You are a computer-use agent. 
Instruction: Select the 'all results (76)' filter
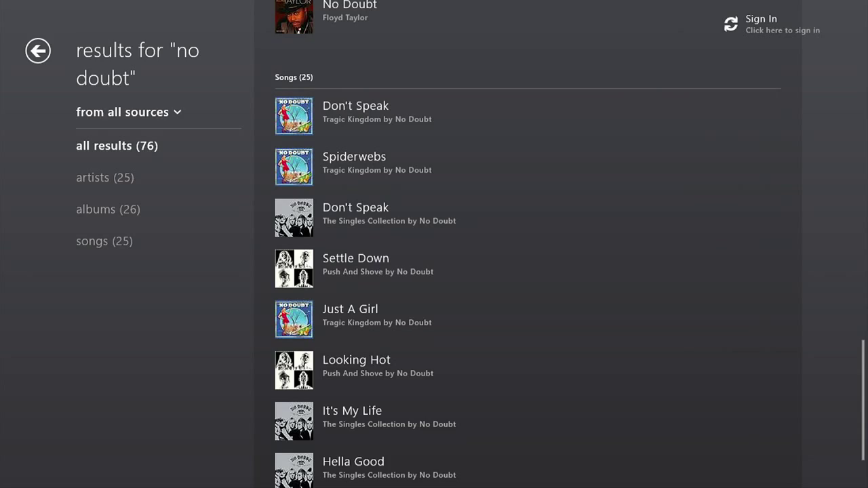pos(117,146)
